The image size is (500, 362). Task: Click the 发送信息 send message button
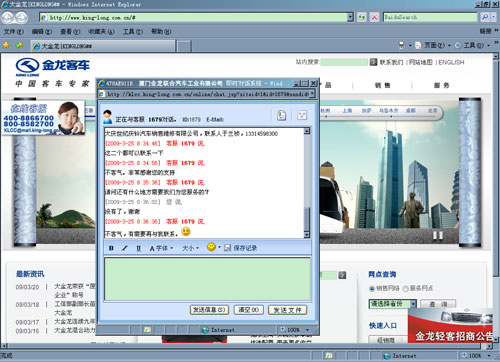pyautogui.click(x=209, y=310)
